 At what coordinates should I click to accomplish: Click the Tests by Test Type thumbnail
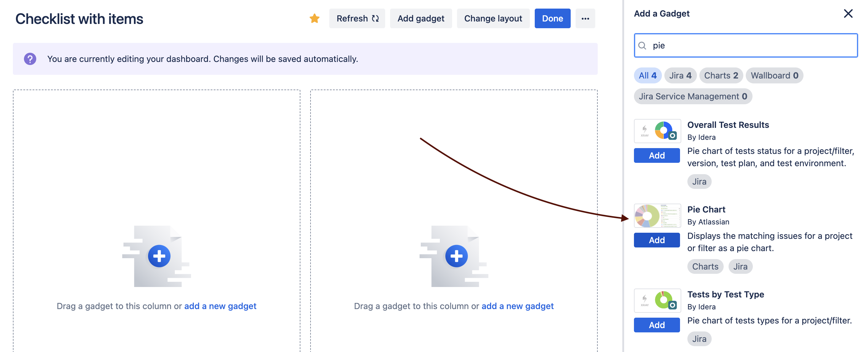click(x=657, y=300)
